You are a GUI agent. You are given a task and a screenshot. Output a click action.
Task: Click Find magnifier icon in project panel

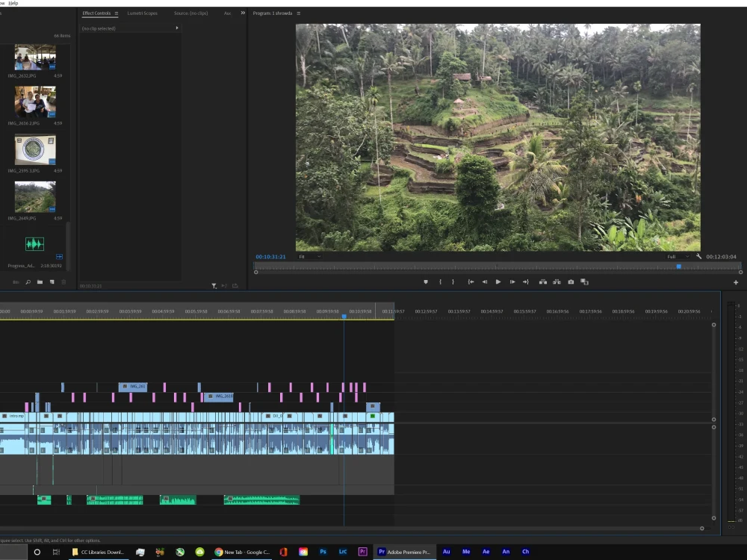(x=28, y=282)
